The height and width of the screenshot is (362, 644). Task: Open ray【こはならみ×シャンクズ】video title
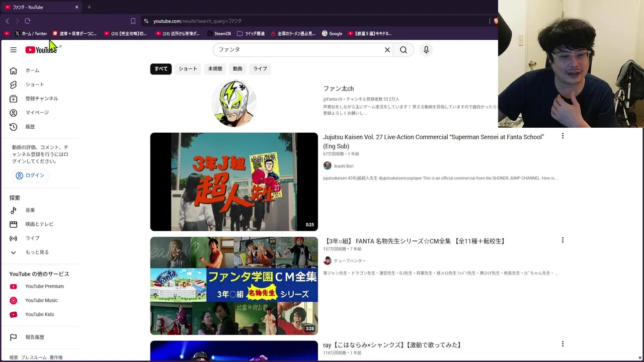pyautogui.click(x=393, y=345)
